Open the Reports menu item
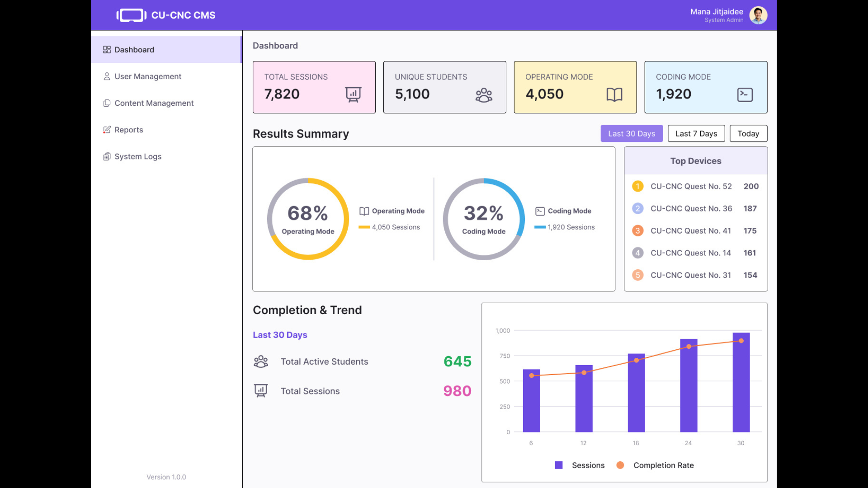The width and height of the screenshot is (868, 488). coord(129,130)
